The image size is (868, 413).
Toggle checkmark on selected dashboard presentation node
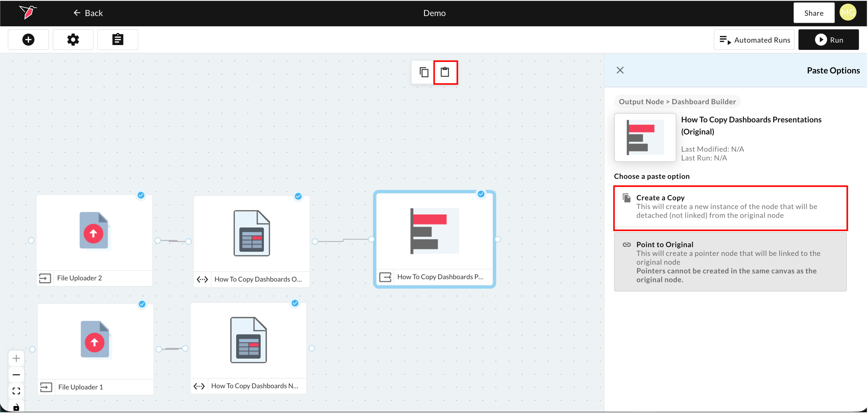(x=481, y=194)
